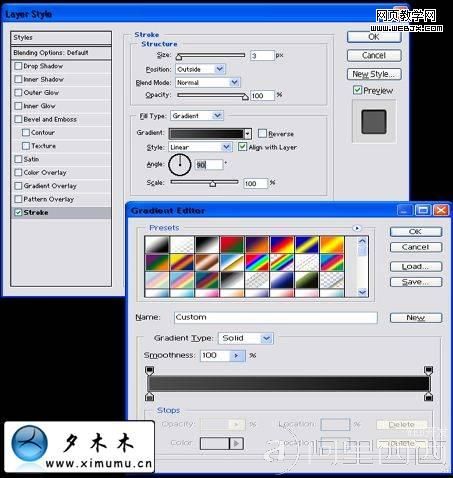
Task: Open the Presets panel flyout arrow
Action: pos(357,228)
